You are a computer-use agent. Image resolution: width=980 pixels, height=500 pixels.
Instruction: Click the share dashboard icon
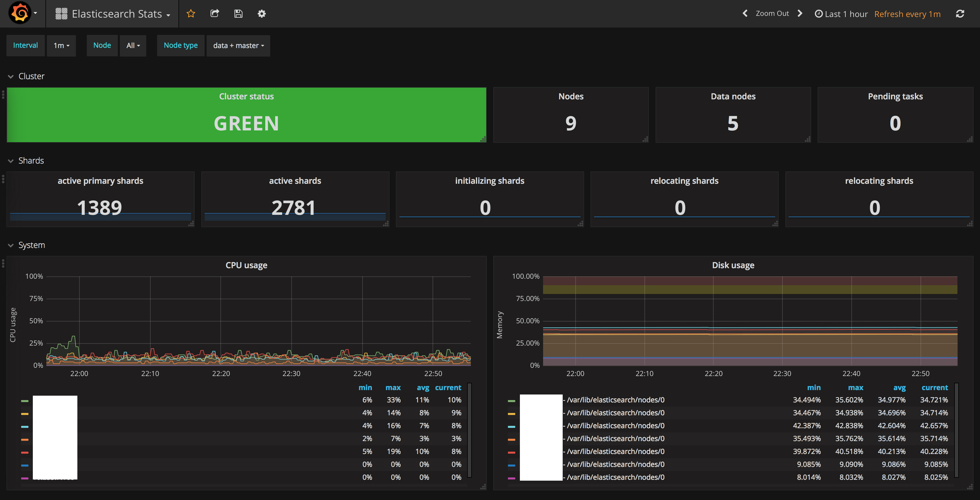215,14
